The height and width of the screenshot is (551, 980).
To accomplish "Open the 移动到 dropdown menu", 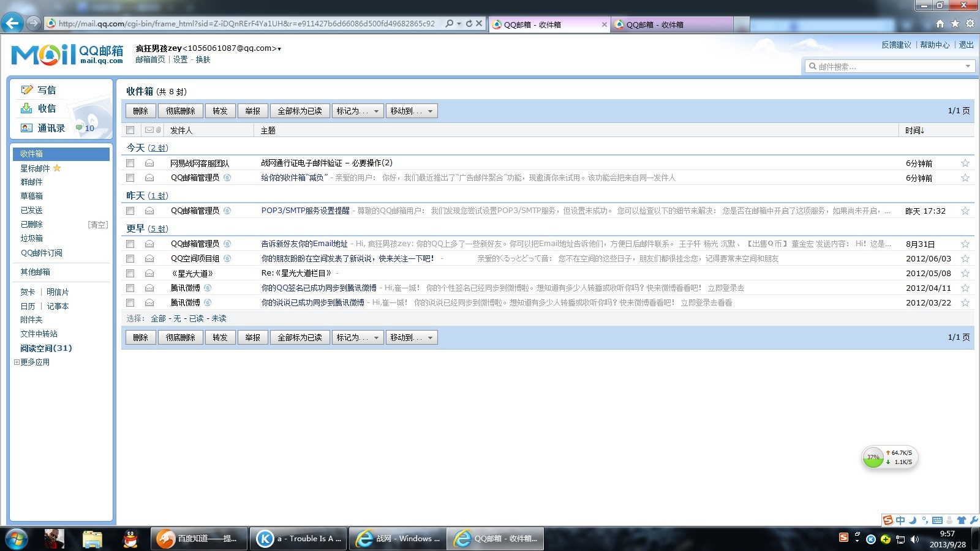I will click(x=411, y=111).
